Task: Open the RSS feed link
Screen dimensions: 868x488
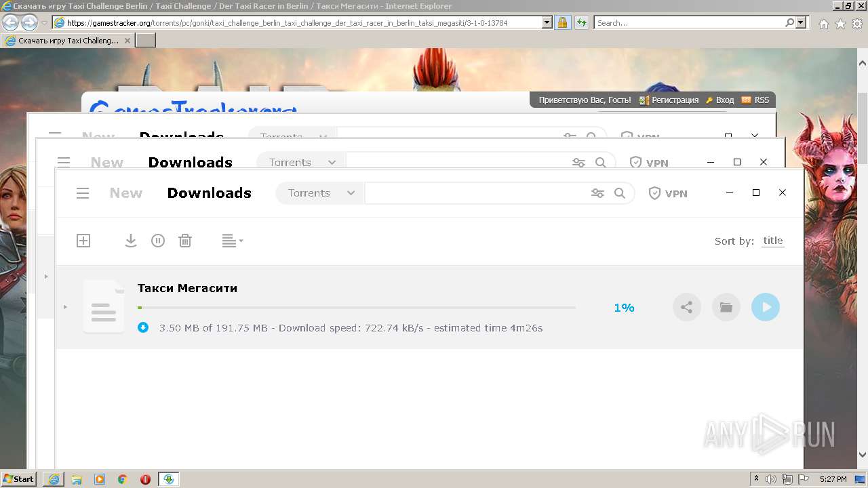Action: (x=755, y=100)
